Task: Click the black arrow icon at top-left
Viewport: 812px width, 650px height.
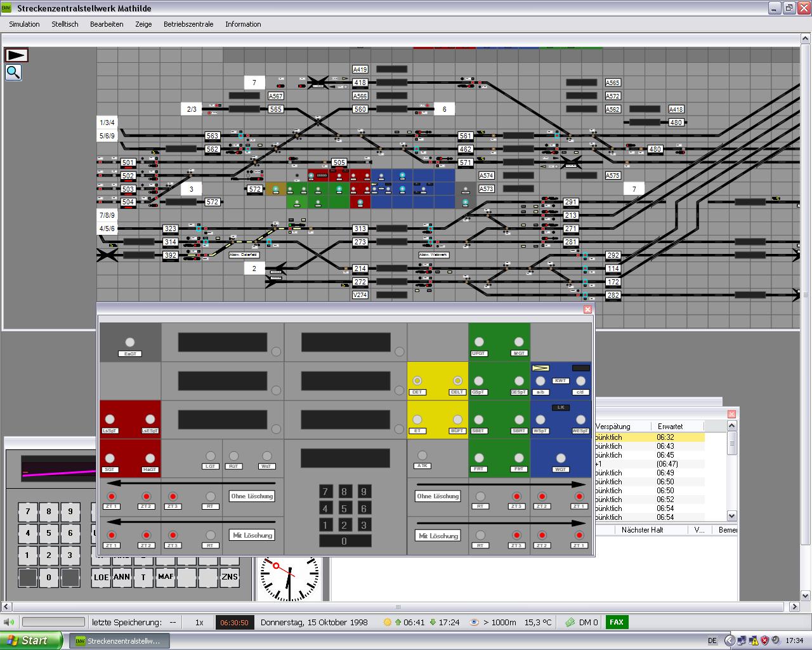Action: [16, 55]
